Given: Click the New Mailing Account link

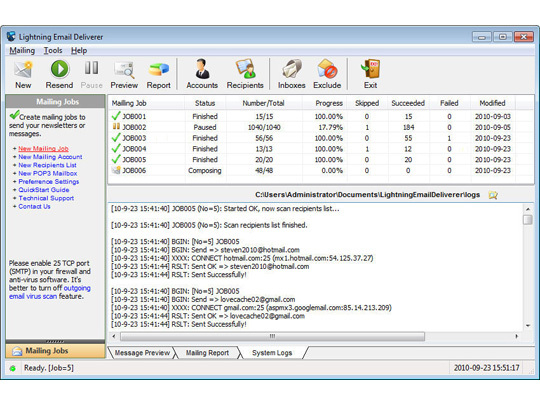Looking at the screenshot, I should coord(50,157).
